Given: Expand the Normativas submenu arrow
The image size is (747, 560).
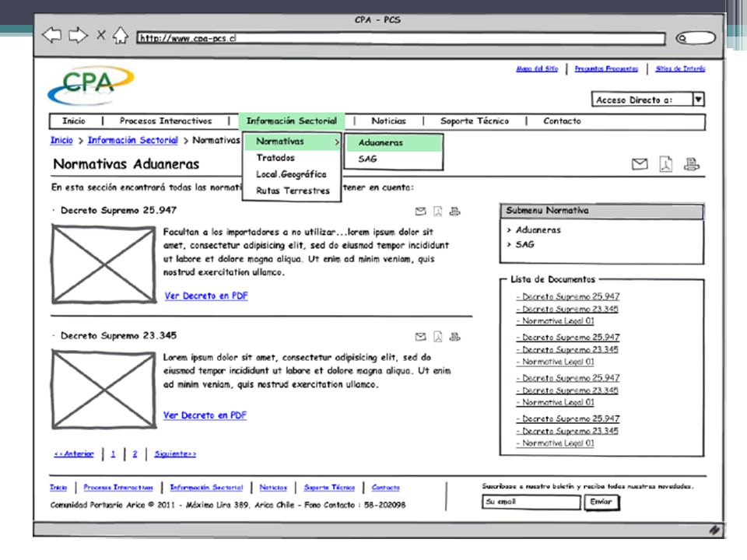Looking at the screenshot, I should 336,142.
